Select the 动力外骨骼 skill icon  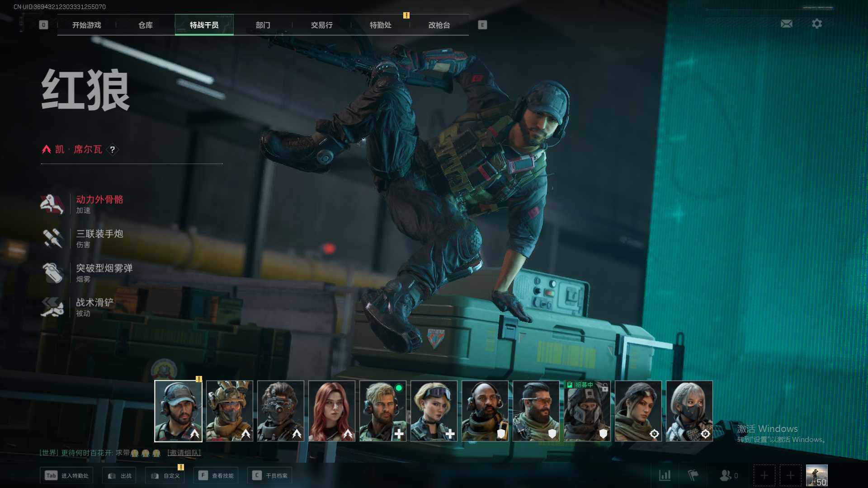tap(52, 204)
